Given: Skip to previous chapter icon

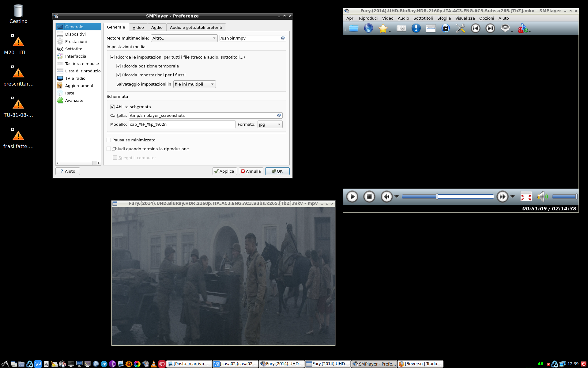Looking at the screenshot, I should (475, 28).
